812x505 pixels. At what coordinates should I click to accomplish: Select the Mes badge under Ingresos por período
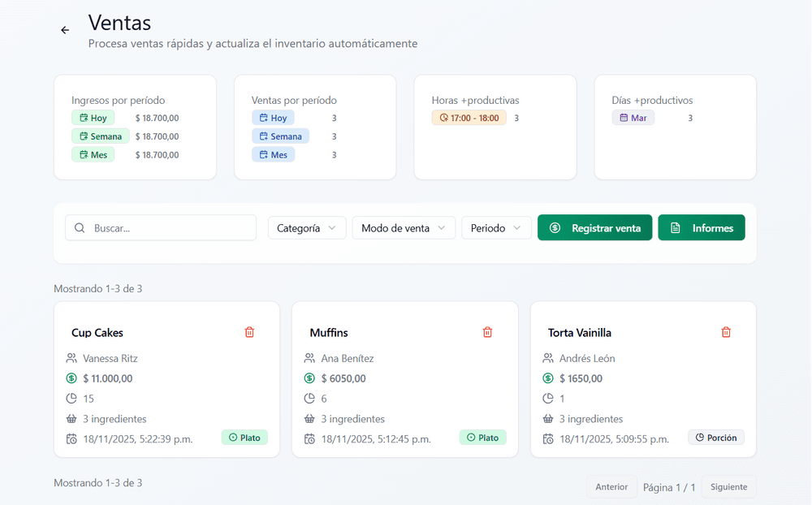[93, 154]
